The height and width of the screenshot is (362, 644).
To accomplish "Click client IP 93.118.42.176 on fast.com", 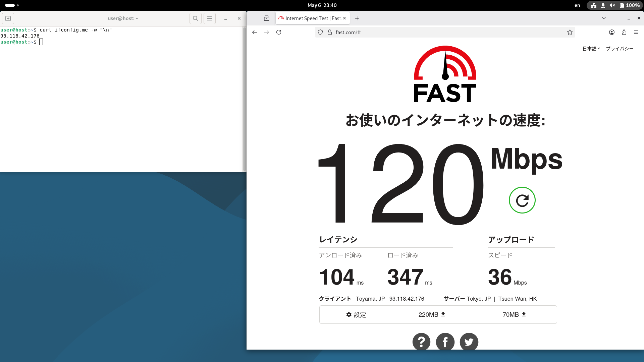I will pos(407,299).
